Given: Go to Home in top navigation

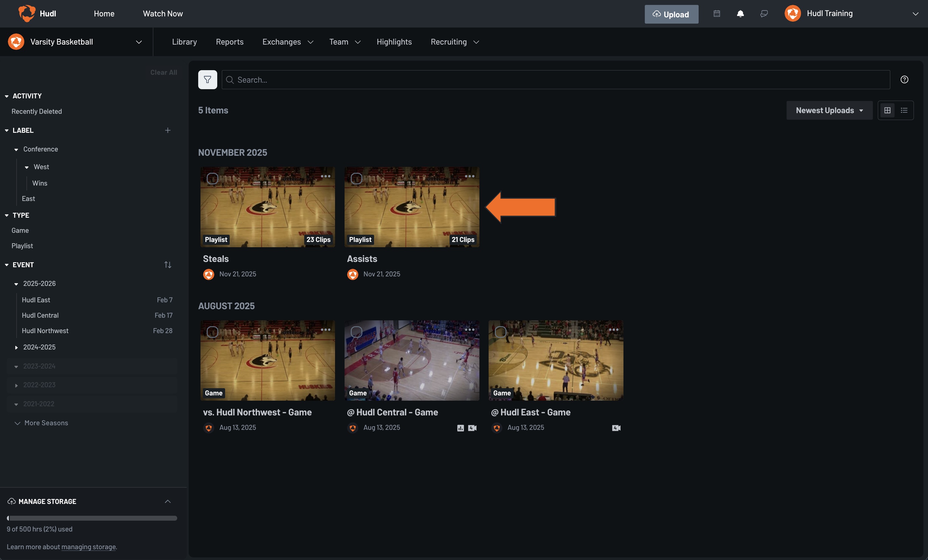Looking at the screenshot, I should pos(104,13).
